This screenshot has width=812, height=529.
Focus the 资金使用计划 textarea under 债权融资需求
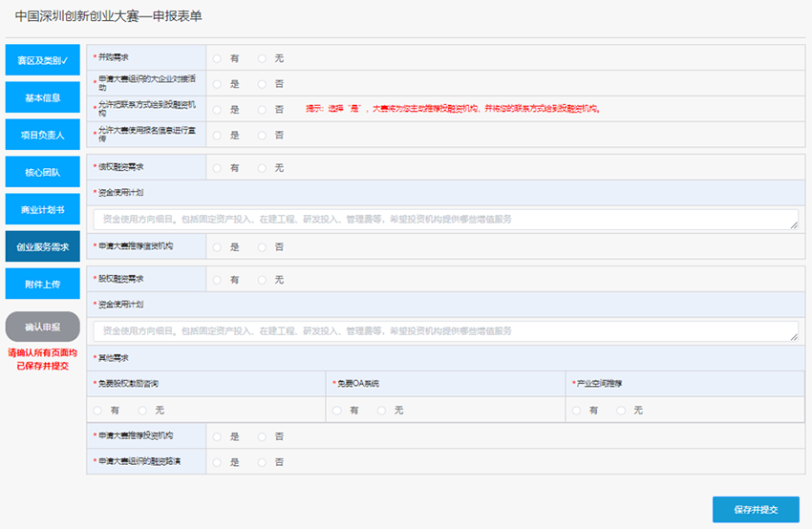[445, 220]
